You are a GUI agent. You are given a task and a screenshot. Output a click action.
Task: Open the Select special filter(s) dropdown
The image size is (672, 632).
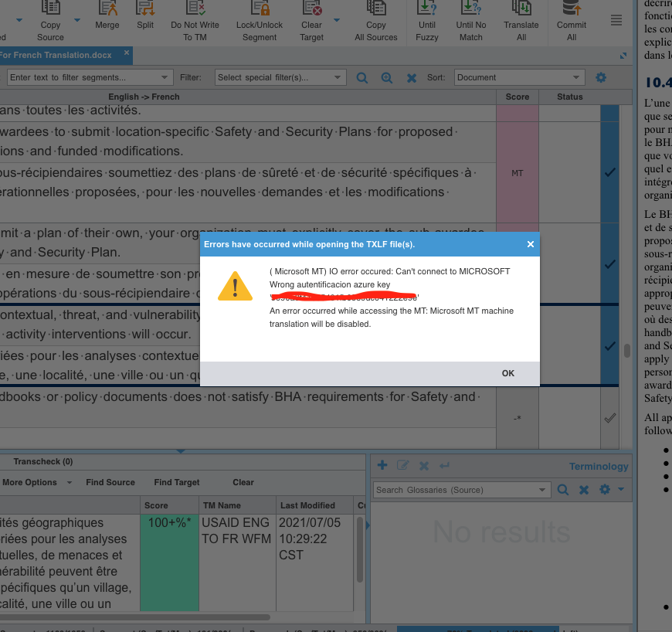(x=280, y=77)
